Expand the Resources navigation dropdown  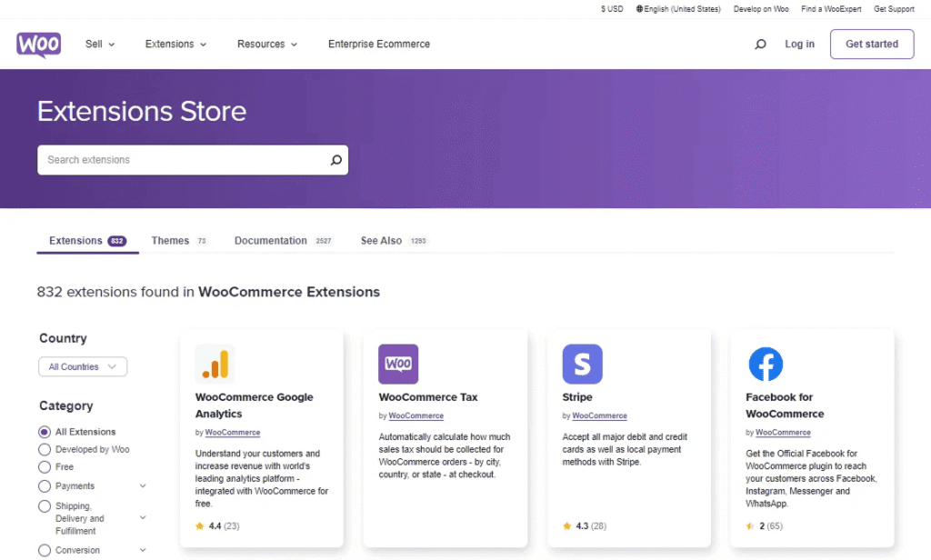point(266,44)
